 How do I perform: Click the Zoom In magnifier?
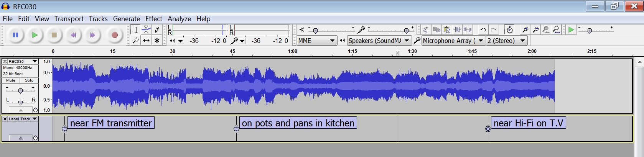525,30
